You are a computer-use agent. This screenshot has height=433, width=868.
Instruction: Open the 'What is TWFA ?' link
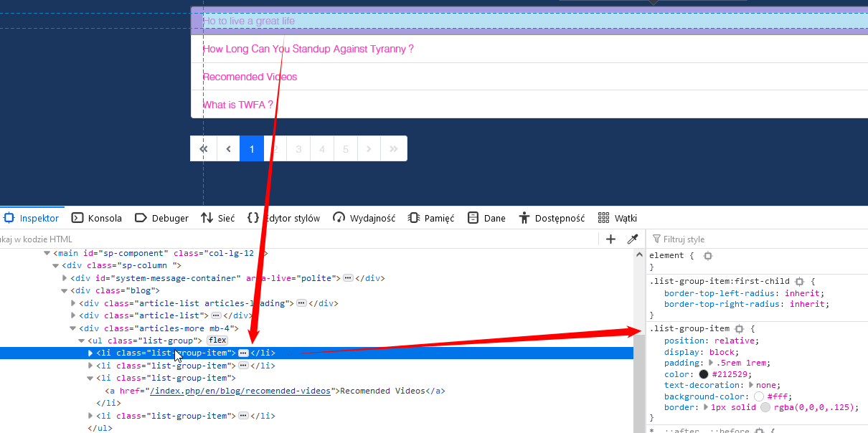click(237, 105)
